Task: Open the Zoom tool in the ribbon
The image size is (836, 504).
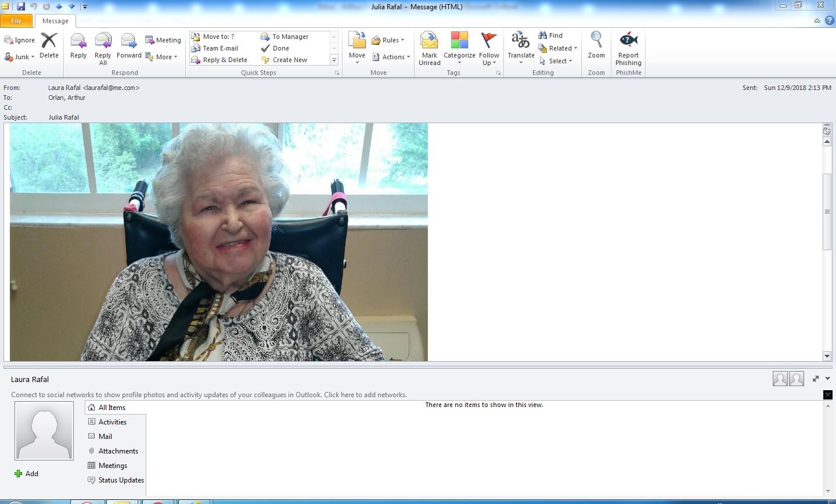Action: (596, 48)
